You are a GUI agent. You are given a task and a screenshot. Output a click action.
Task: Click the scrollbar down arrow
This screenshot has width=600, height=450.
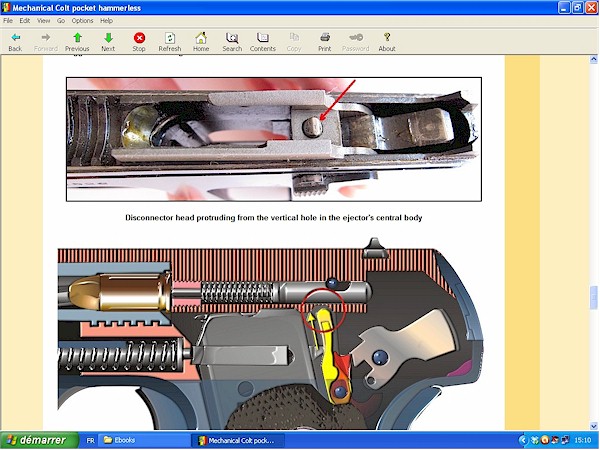(x=593, y=426)
